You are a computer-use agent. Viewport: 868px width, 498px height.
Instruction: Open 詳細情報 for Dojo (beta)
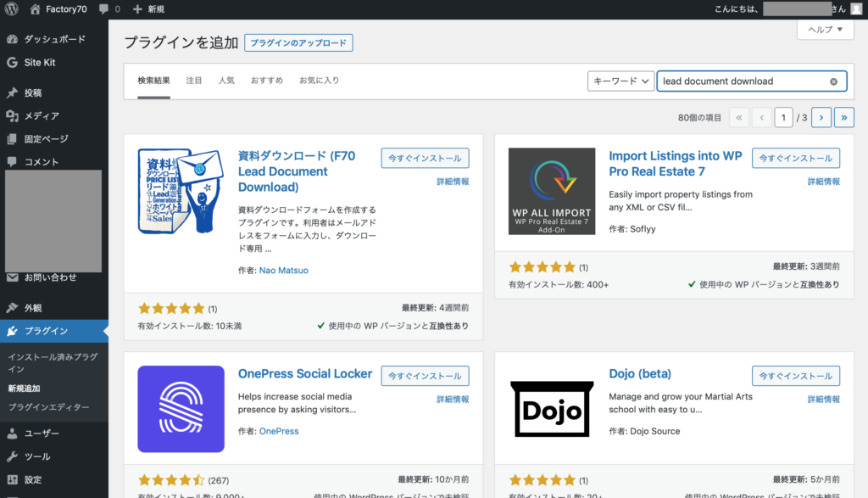(824, 399)
